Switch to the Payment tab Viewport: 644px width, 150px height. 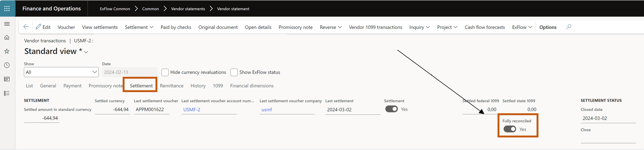[x=72, y=86]
